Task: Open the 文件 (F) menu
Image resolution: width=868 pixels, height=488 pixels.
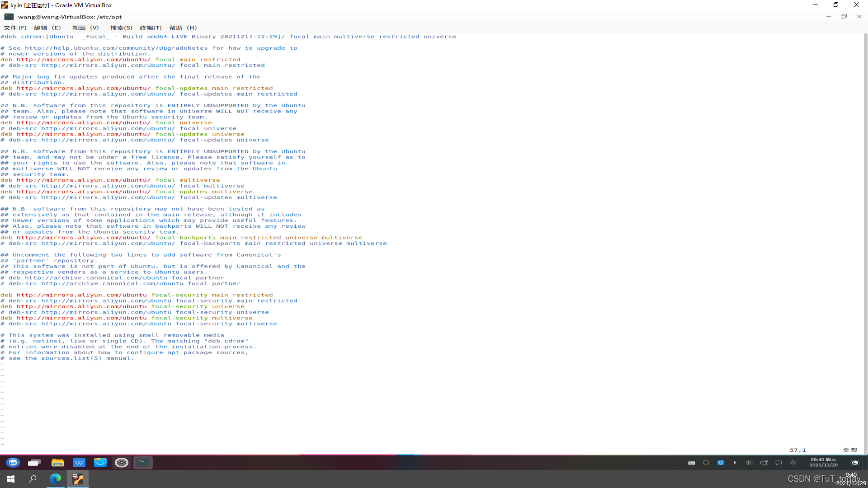Action: [15, 28]
